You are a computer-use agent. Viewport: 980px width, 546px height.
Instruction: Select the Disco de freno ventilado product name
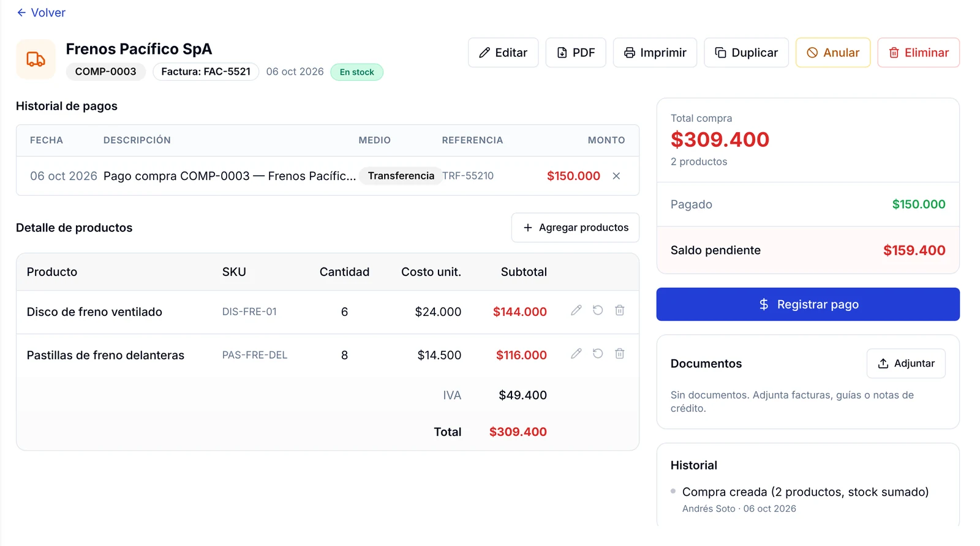(94, 312)
